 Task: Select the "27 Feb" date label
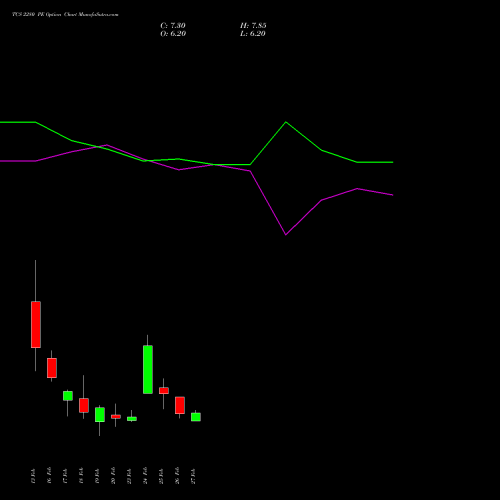[x=193, y=475]
